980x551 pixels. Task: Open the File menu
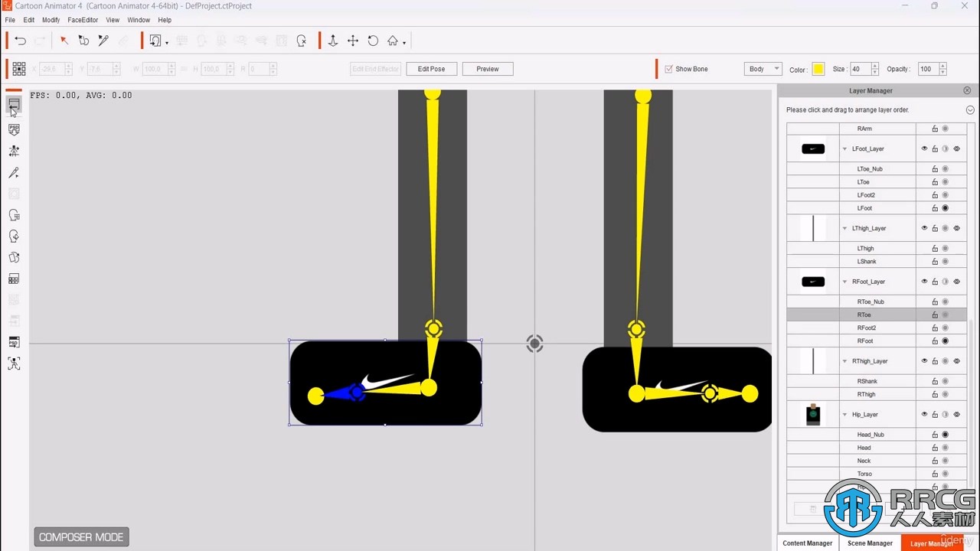point(10,20)
